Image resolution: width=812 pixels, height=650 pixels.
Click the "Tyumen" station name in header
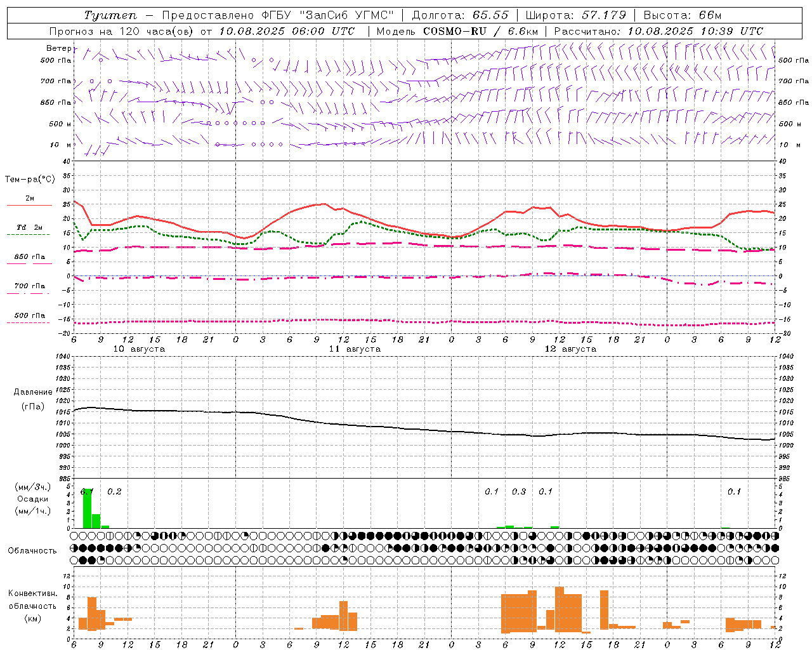point(110,15)
